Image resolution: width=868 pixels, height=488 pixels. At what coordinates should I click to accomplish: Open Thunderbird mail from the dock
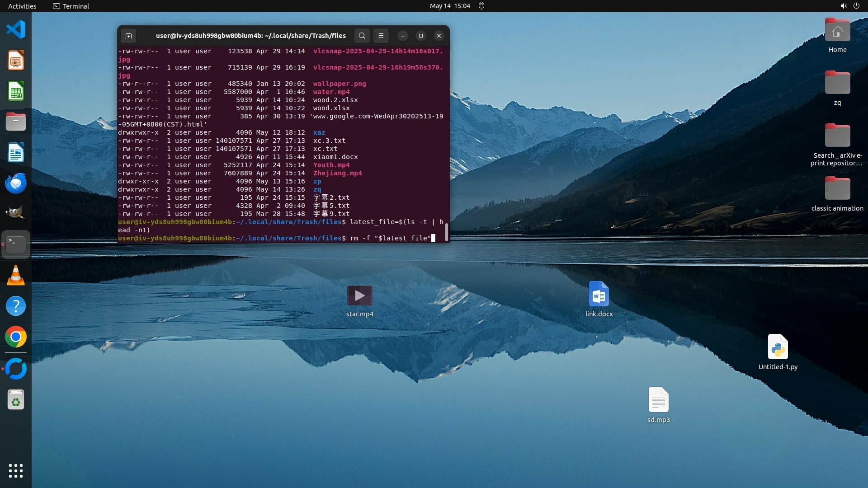16,183
